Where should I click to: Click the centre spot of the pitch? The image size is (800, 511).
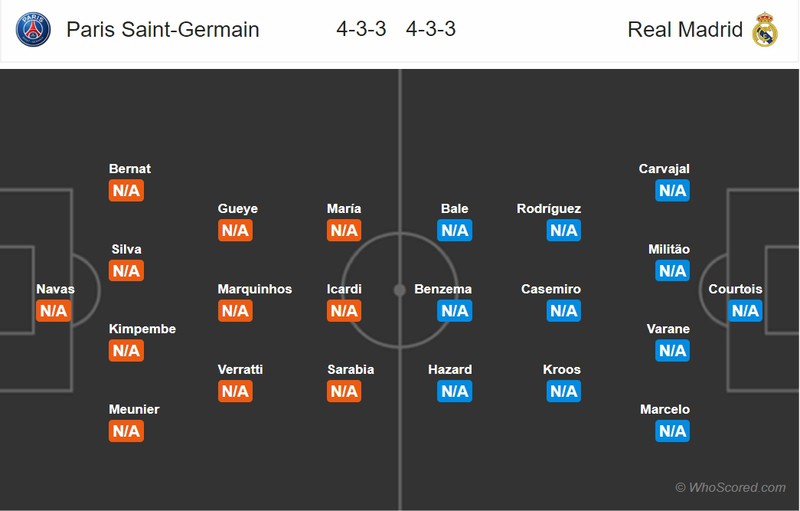click(x=399, y=290)
